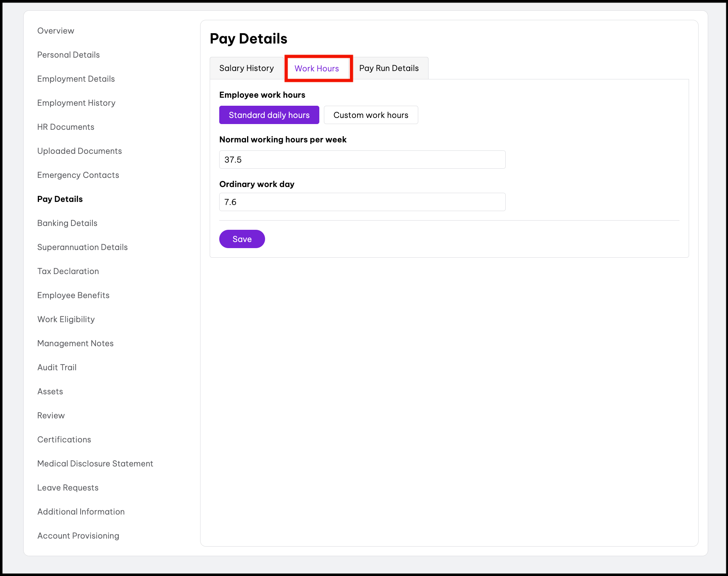This screenshot has width=728, height=576.
Task: View Employment History
Action: [76, 103]
